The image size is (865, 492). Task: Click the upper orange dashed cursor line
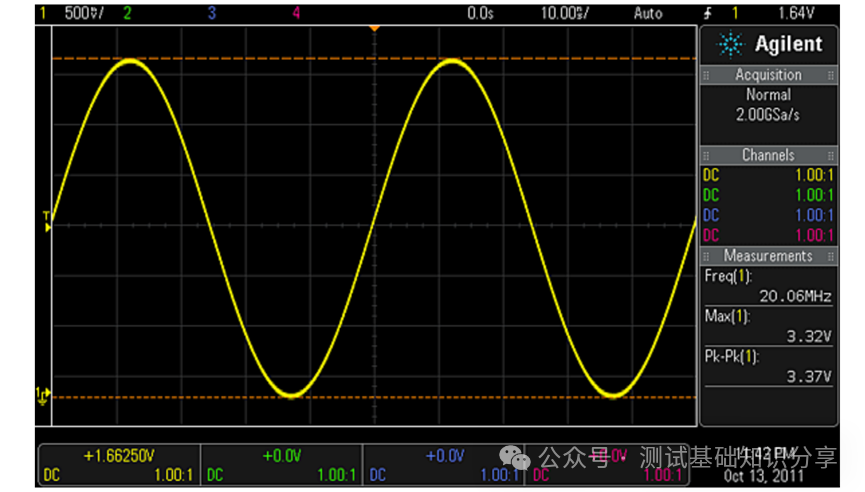(x=375, y=58)
